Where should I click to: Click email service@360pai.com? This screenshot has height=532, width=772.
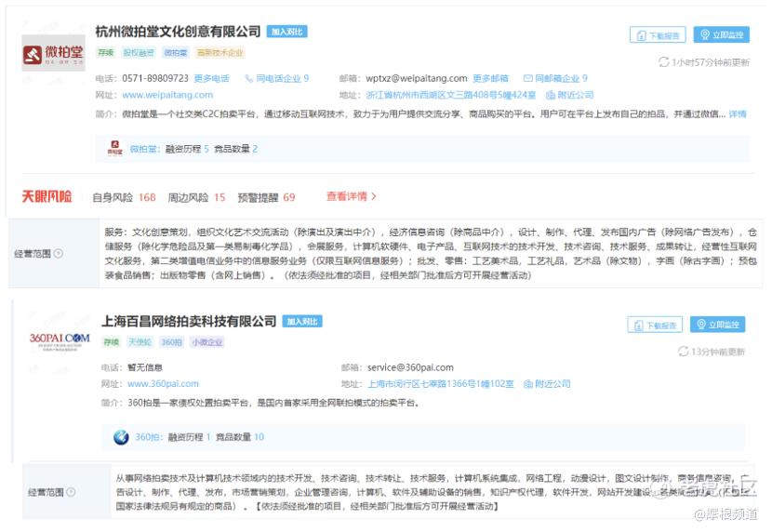(x=410, y=367)
